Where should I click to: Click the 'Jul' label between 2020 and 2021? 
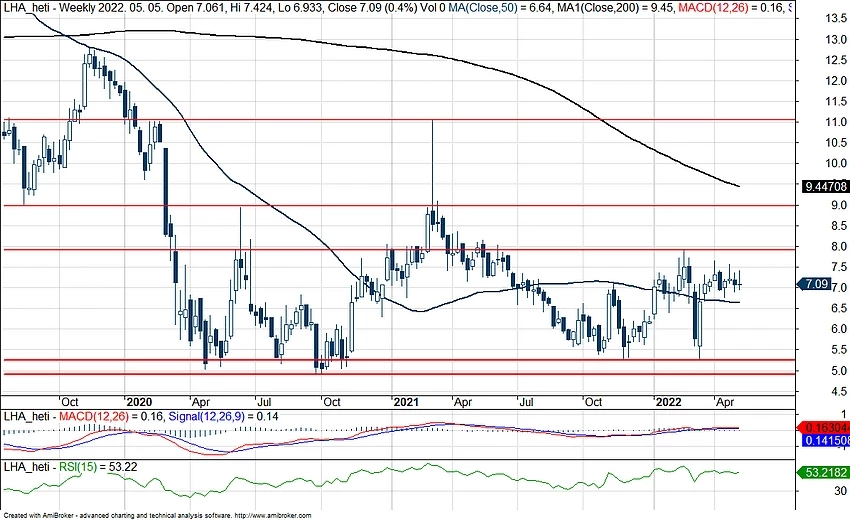[263, 402]
